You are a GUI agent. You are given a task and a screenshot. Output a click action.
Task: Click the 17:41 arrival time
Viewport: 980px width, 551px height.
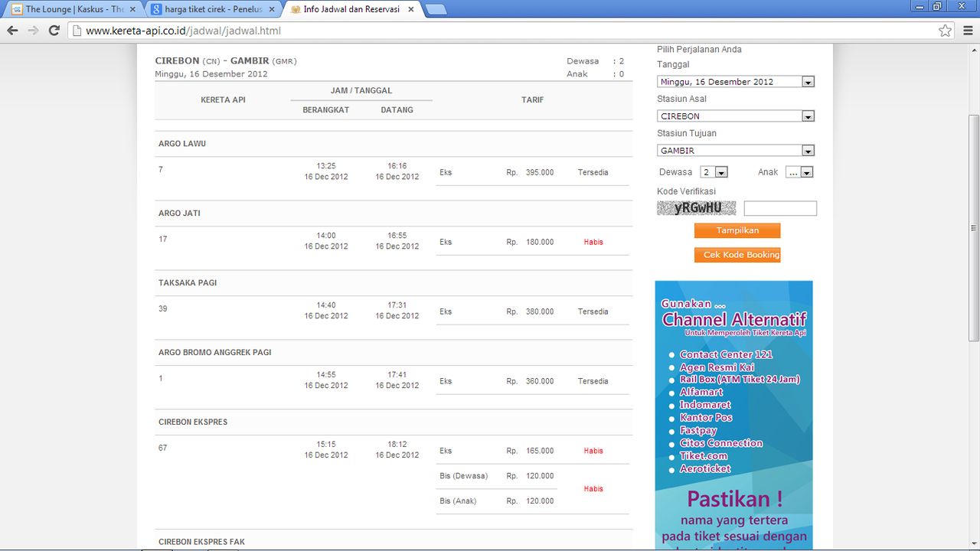pyautogui.click(x=397, y=375)
